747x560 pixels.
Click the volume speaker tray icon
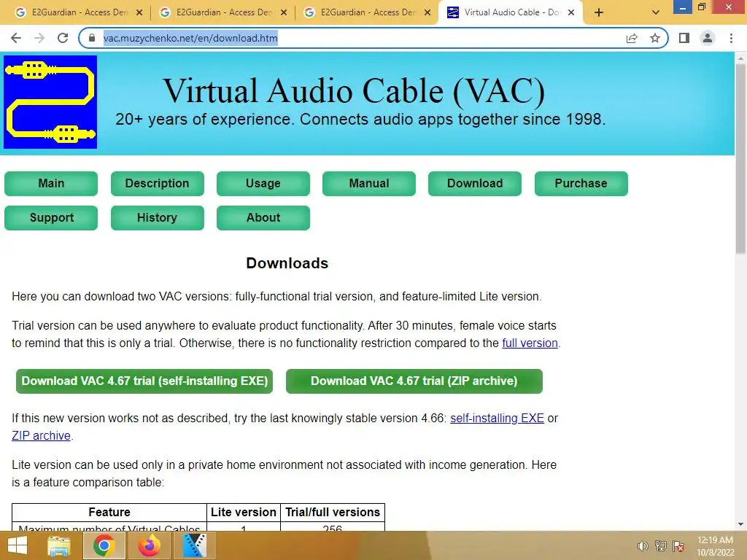click(643, 546)
